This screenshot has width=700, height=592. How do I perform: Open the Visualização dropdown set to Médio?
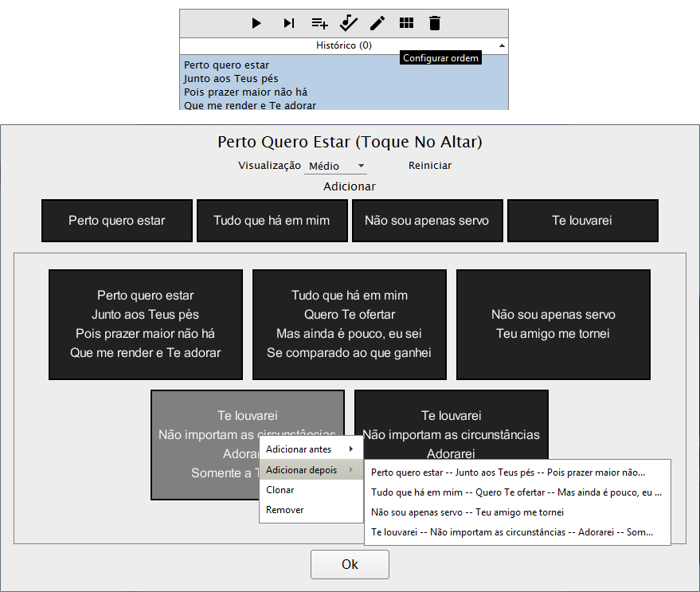point(336,166)
